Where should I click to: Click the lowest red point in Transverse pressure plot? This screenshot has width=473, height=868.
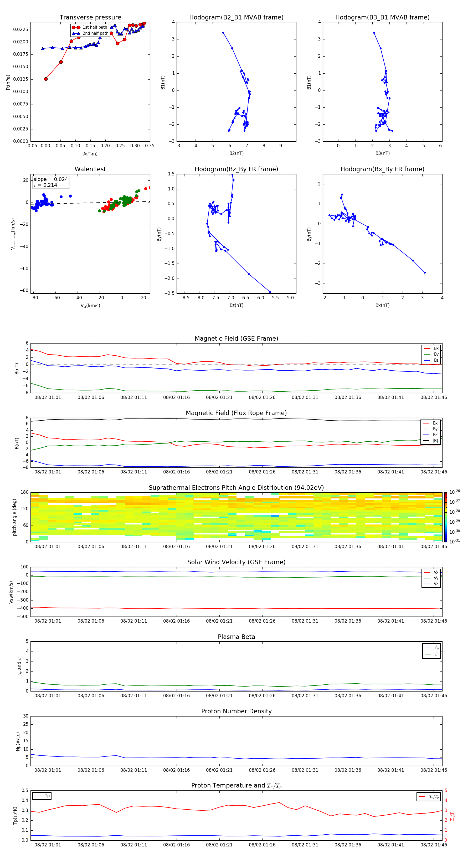[46, 79]
